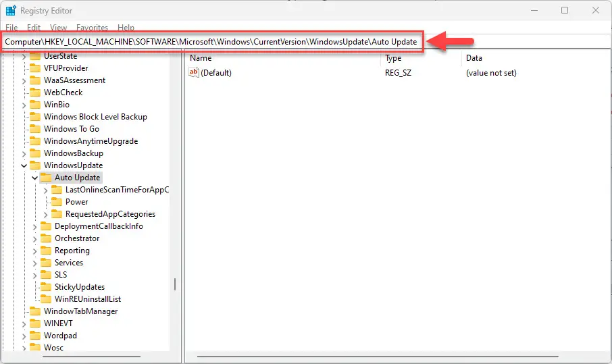This screenshot has height=364, width=612.
Task: Collapse the WindowsUpdate key
Action: click(x=24, y=166)
